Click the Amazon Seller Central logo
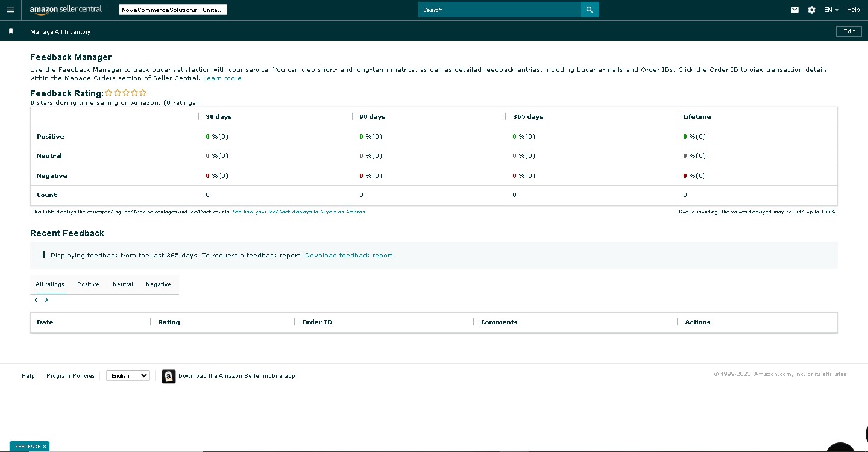The image size is (868, 452). (x=66, y=10)
